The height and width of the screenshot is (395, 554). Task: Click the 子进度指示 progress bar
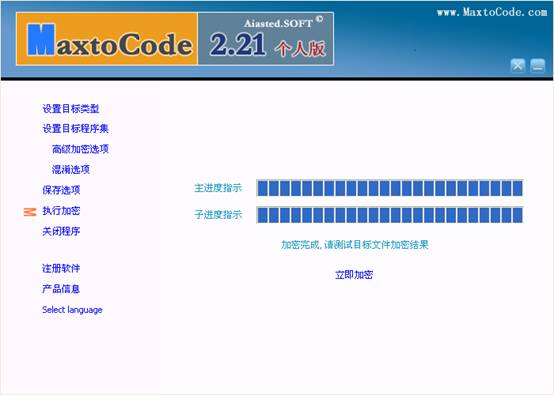click(389, 215)
